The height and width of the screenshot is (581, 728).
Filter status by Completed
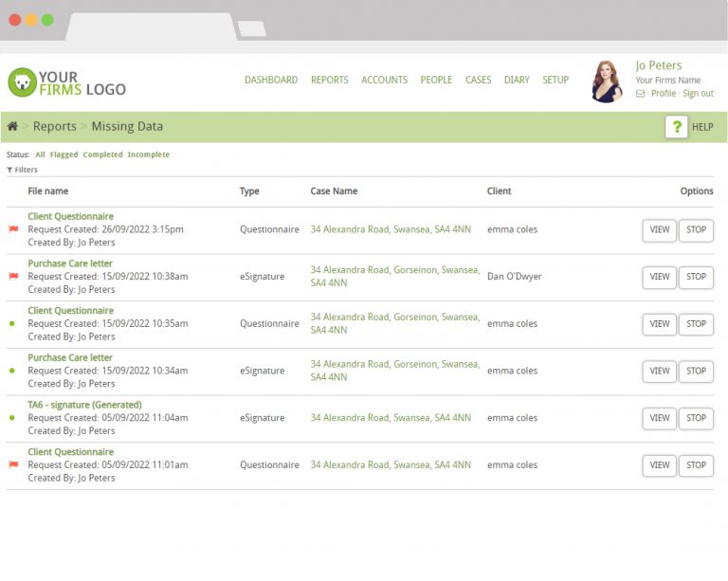click(x=102, y=154)
